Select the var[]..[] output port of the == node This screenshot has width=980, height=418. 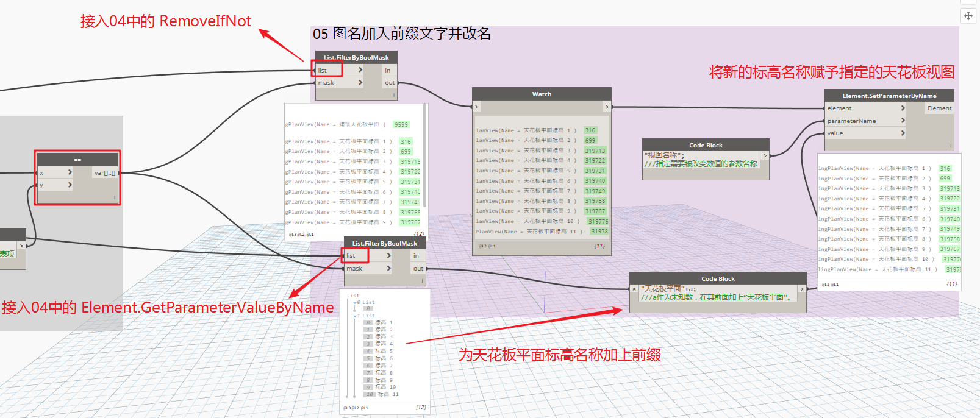[x=104, y=173]
